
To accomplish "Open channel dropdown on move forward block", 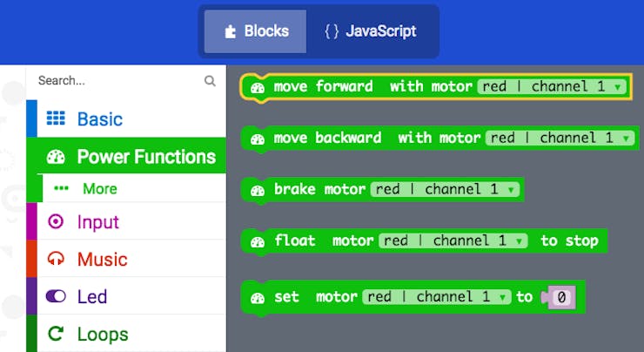I will pos(552,87).
